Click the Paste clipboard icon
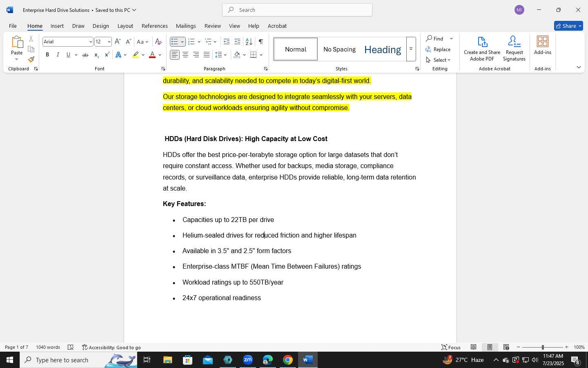 click(17, 42)
